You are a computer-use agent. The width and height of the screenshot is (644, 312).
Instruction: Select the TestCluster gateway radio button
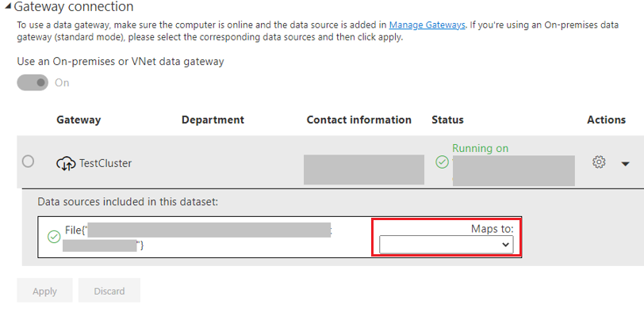pyautogui.click(x=28, y=162)
